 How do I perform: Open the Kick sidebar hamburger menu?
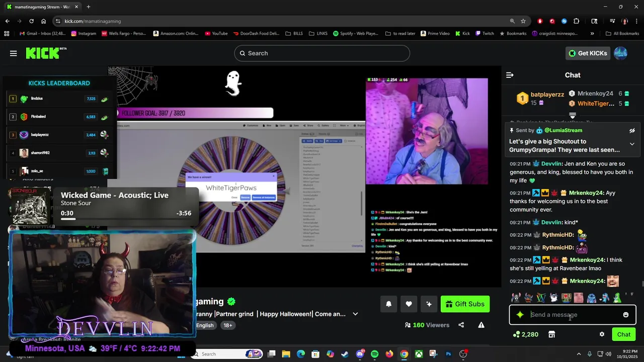tap(14, 53)
